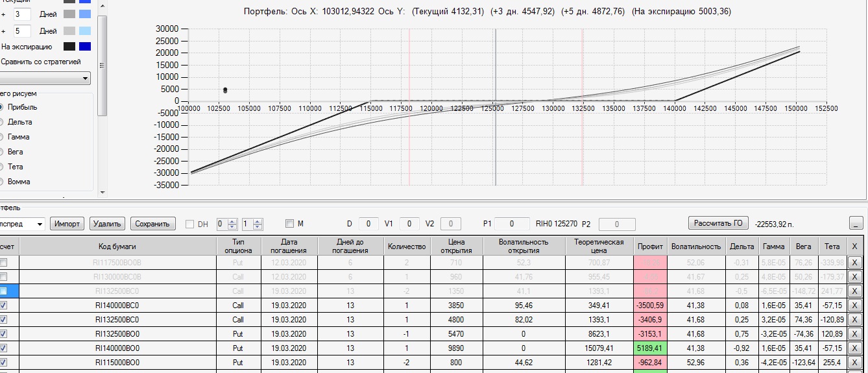Toggle the highlighted RI132500BC0 row checkbox
The width and height of the screenshot is (868, 373).
[x=3, y=291]
